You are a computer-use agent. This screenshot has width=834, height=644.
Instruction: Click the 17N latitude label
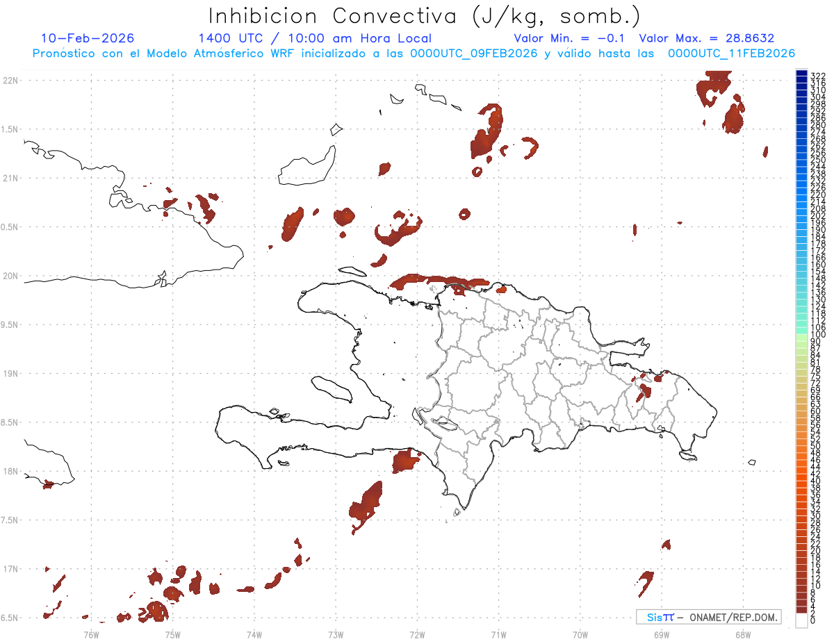point(10,569)
